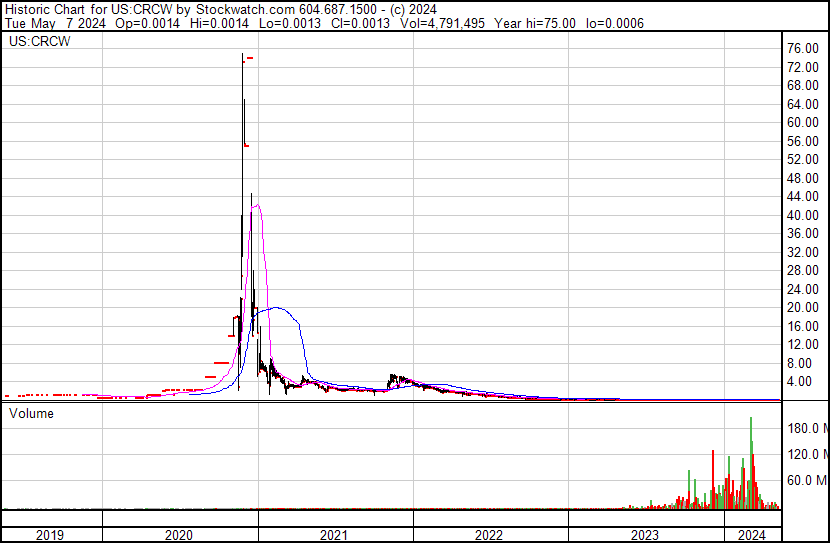Click the 32.00 price axis value
Image resolution: width=830 pixels, height=543 pixels.
[803, 252]
